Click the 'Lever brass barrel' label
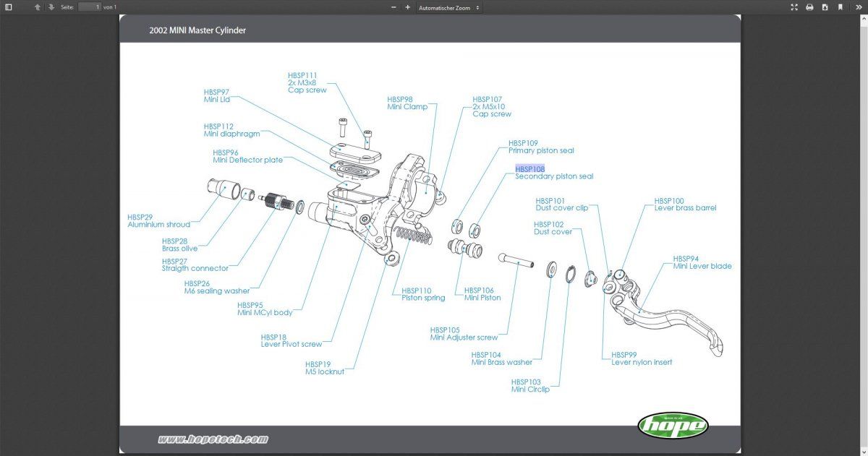Viewport: 868px width, 456px height. [x=686, y=208]
